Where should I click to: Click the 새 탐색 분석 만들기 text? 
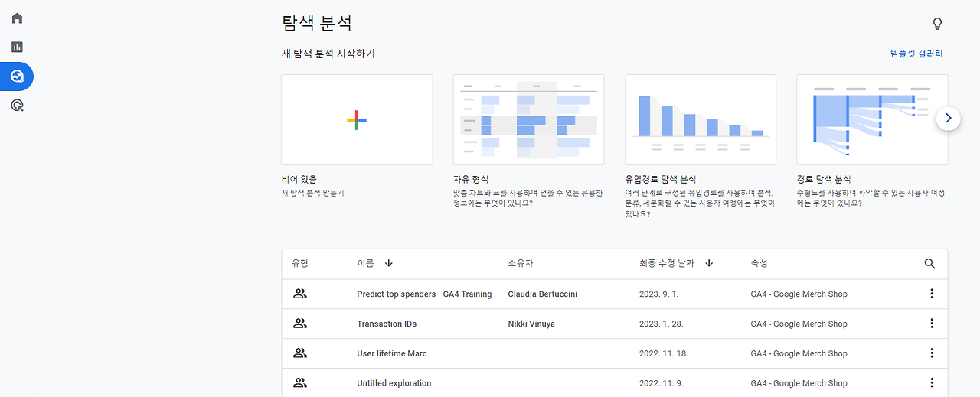coord(312,193)
